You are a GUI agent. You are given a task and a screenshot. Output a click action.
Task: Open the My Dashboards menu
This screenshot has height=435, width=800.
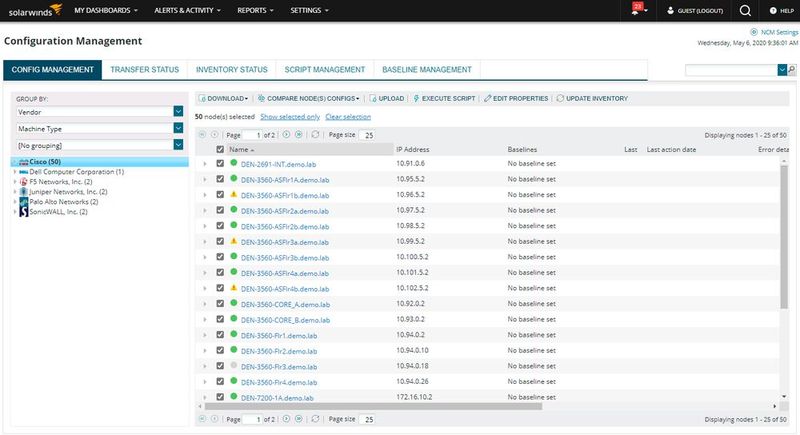coord(106,10)
